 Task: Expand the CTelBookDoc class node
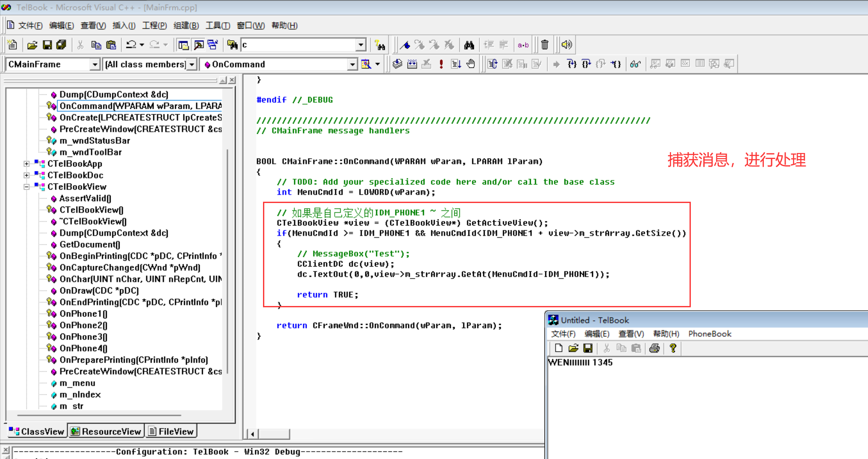point(26,175)
